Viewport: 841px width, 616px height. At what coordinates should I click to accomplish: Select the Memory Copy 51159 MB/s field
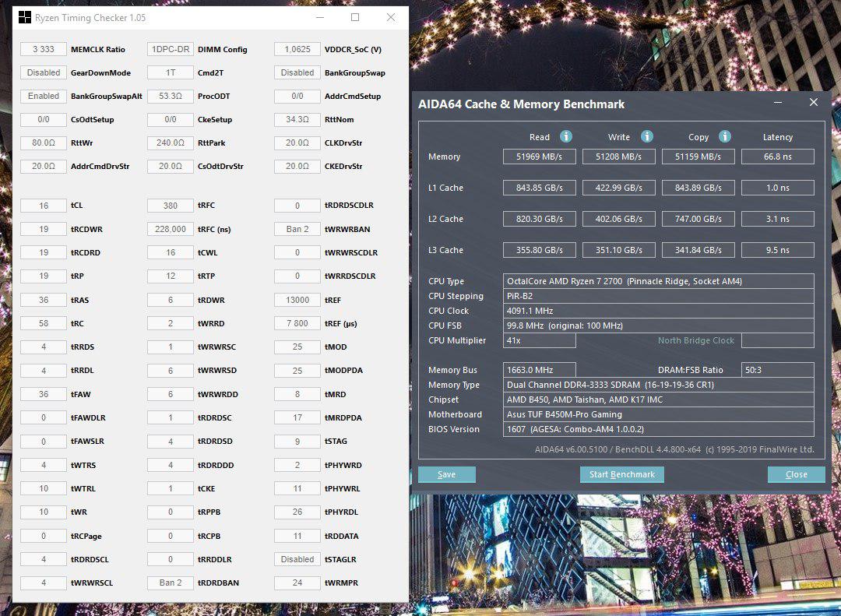pos(698,157)
